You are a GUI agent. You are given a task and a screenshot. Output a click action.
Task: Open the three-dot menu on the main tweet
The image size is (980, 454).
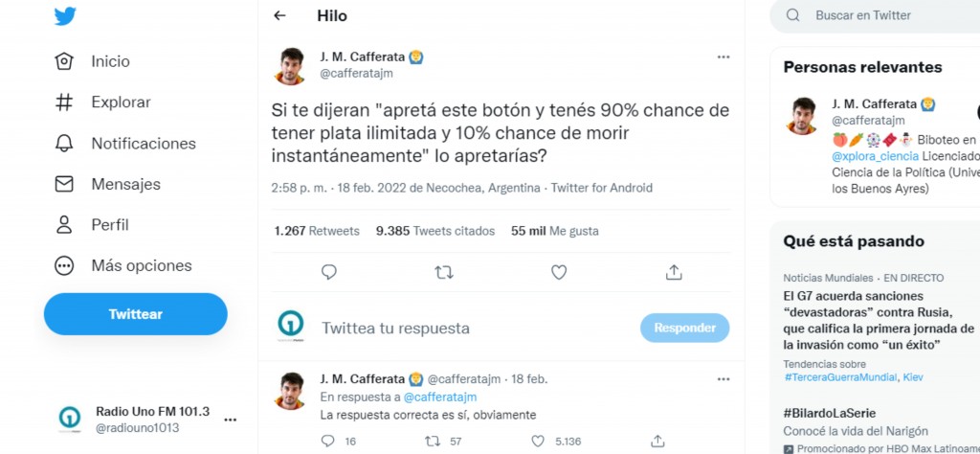coord(724,57)
